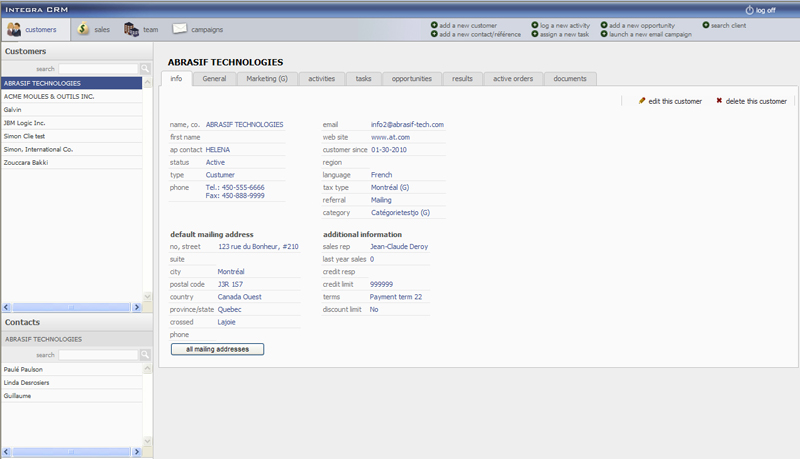Switch to the active orders tab

click(x=513, y=78)
